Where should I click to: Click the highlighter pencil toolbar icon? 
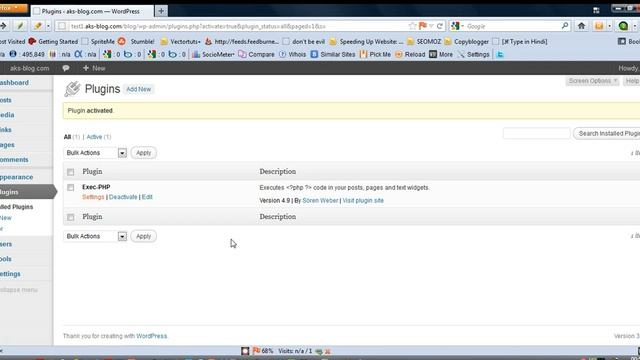(x=38, y=26)
